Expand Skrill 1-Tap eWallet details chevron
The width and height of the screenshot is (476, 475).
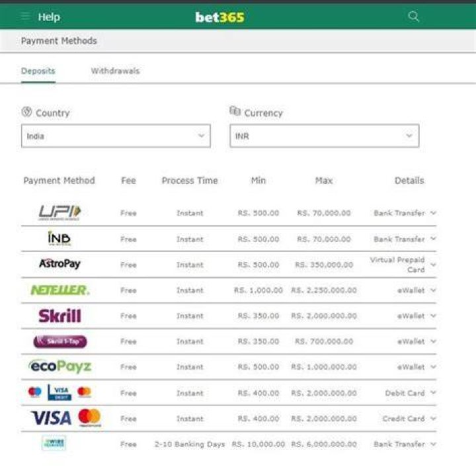[x=433, y=341]
